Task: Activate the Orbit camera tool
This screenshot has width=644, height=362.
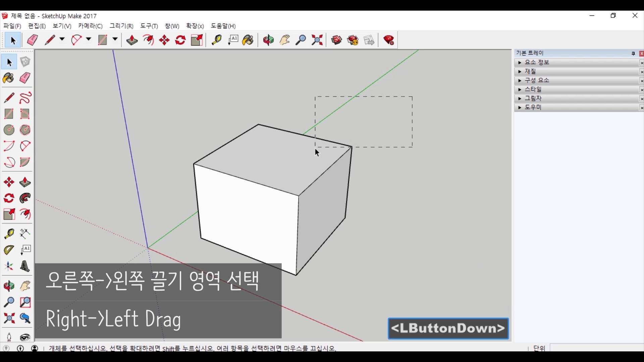Action: click(268, 40)
